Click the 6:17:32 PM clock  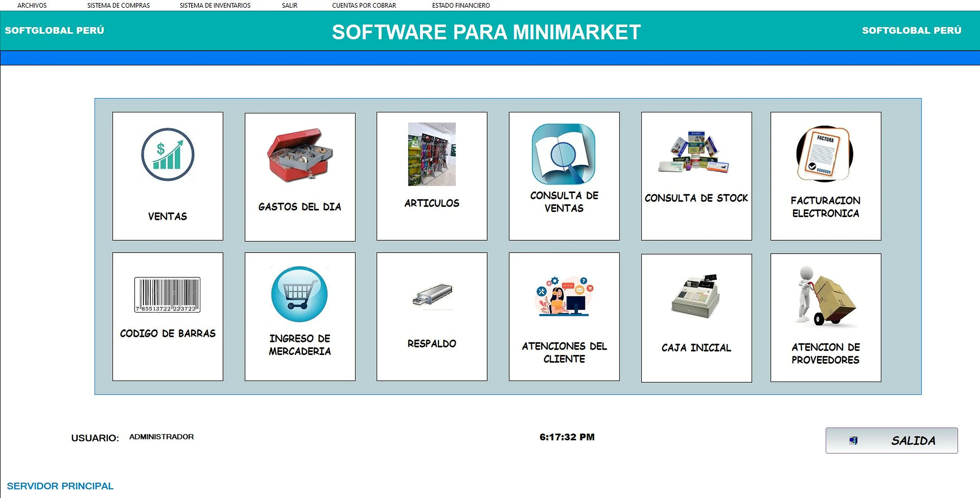click(x=567, y=437)
